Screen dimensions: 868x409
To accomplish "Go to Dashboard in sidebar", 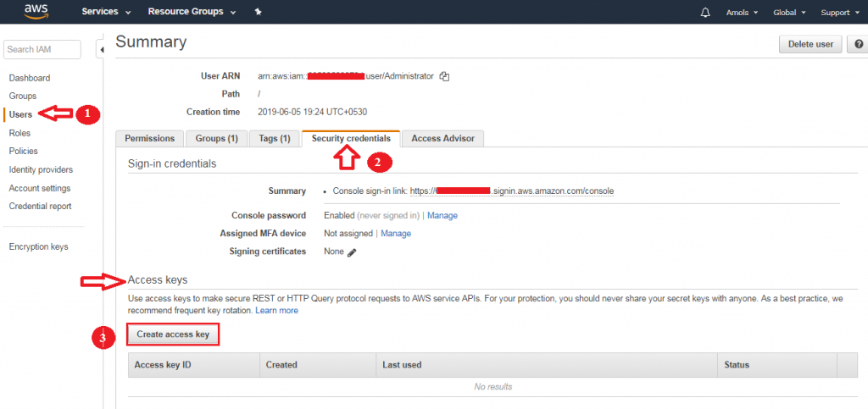I will [x=30, y=78].
